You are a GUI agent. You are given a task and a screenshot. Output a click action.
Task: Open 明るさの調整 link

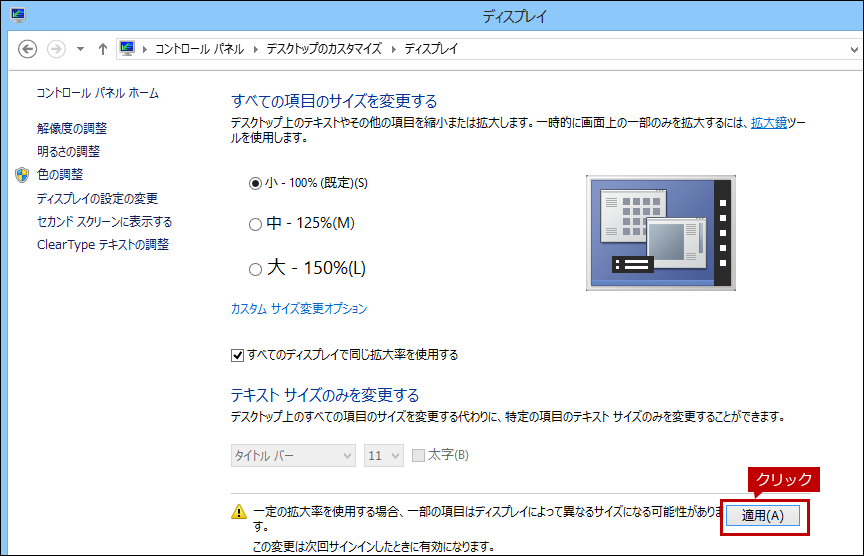[68, 152]
